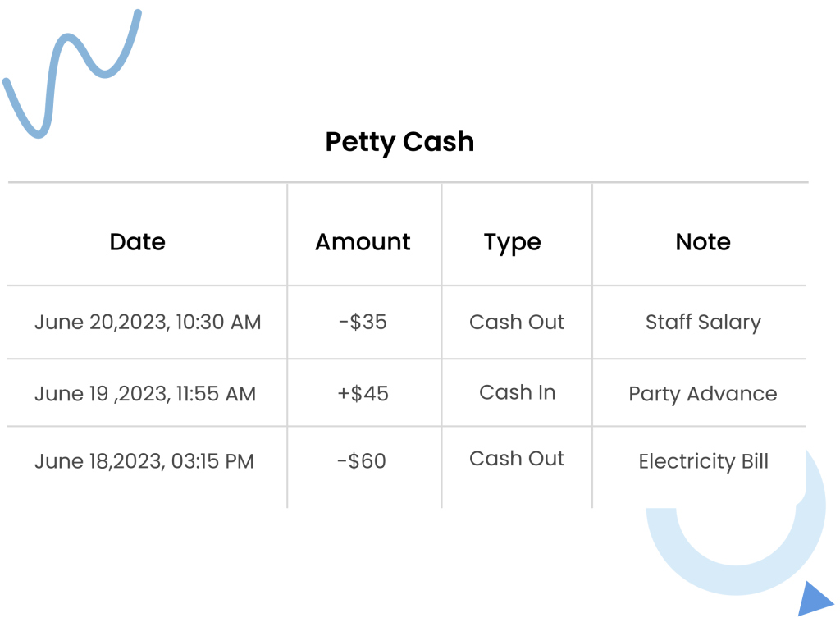Image resolution: width=840 pixels, height=627 pixels.
Task: Select the Electricity Bill note
Action: click(703, 462)
